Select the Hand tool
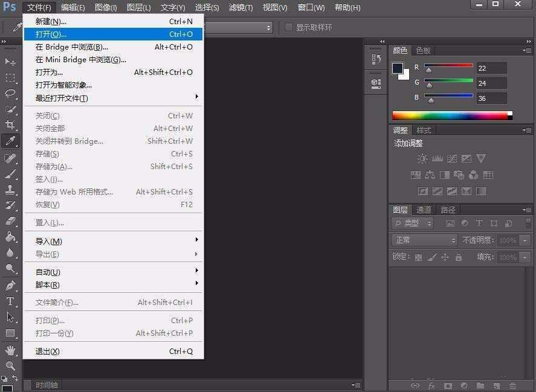 point(10,350)
